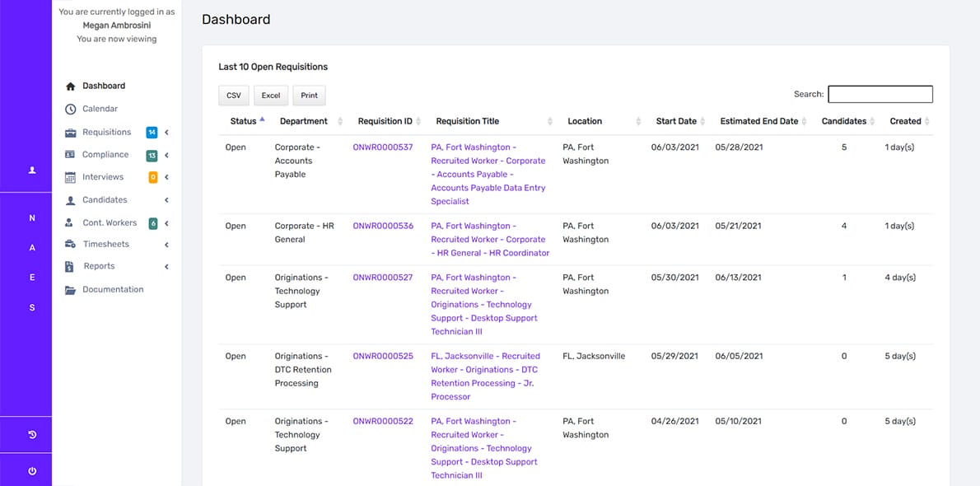980x486 pixels.
Task: Sort table by Status column
Action: [246, 121]
